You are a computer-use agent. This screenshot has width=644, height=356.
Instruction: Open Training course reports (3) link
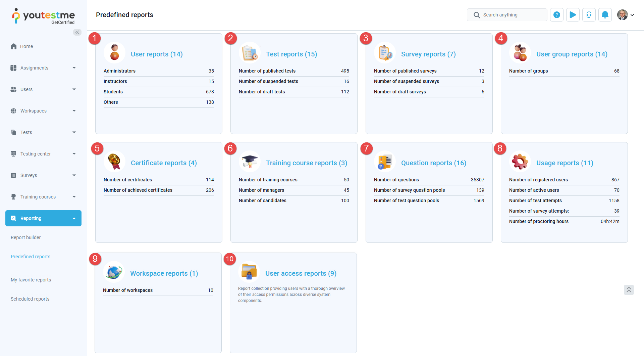(x=307, y=163)
